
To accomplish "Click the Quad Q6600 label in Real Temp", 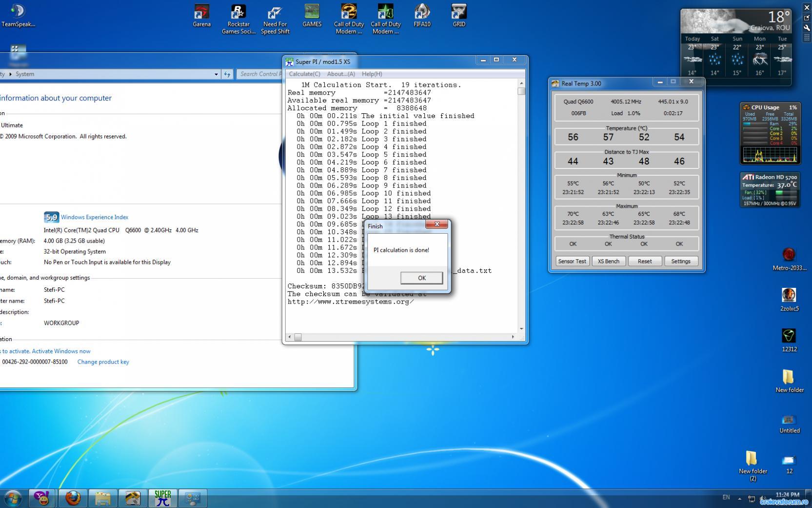I will click(578, 102).
